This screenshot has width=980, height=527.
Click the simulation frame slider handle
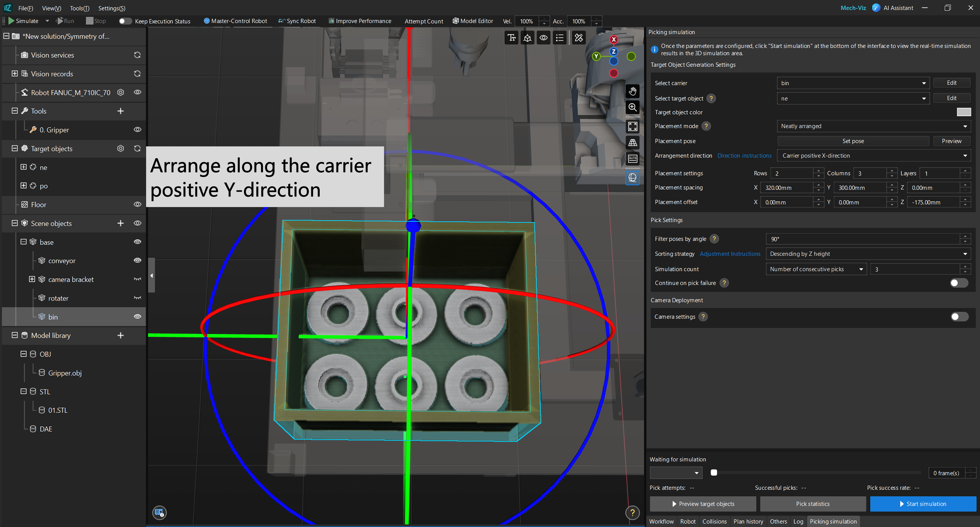coord(714,473)
